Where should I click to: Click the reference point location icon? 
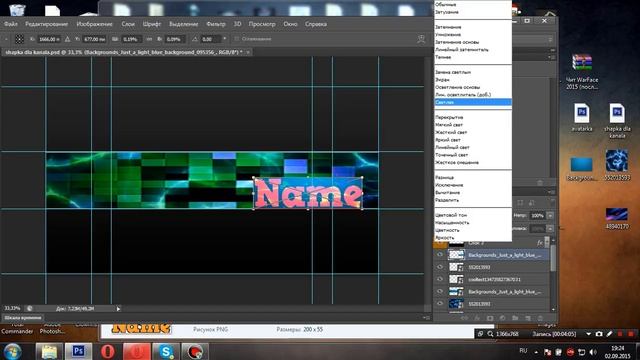pyautogui.click(x=19, y=39)
